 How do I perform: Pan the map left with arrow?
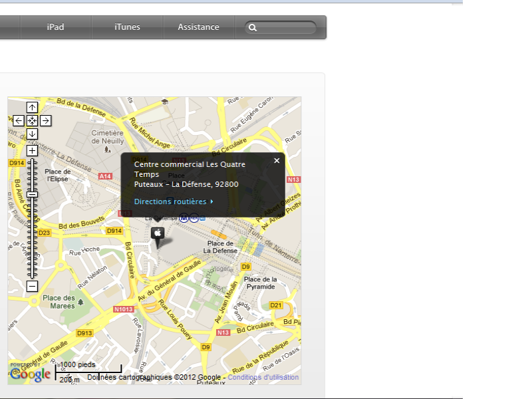point(19,121)
